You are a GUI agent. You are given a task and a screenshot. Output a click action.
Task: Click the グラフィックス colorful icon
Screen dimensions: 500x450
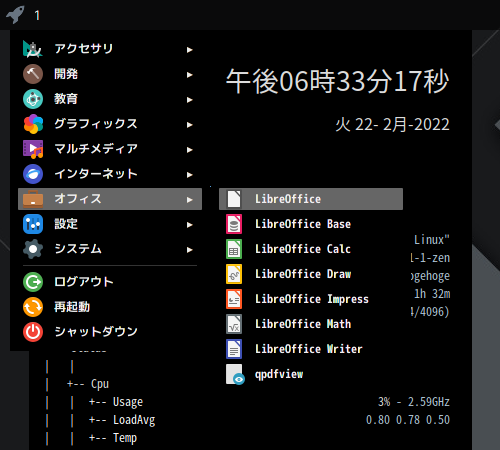point(33,124)
